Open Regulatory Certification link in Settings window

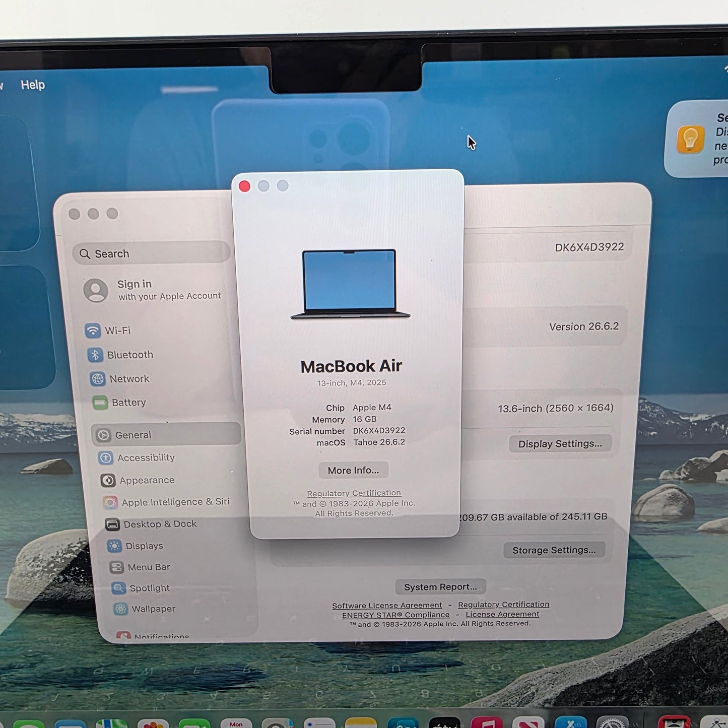(503, 605)
